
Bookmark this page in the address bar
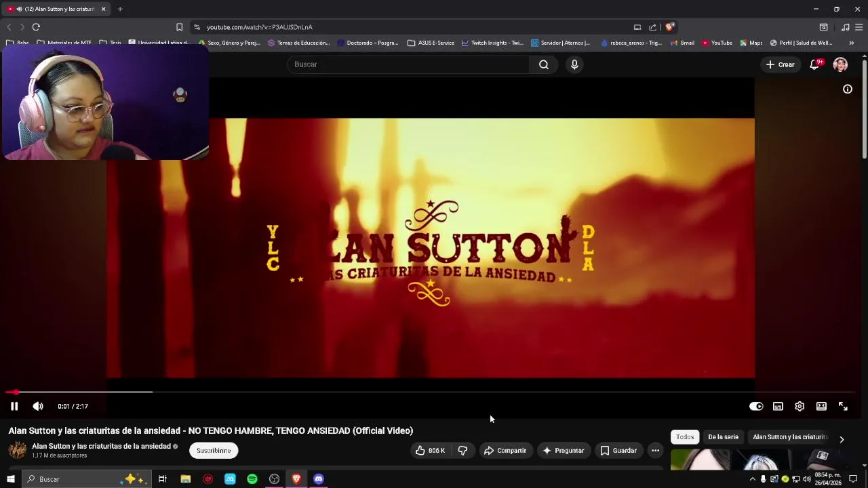point(179,27)
